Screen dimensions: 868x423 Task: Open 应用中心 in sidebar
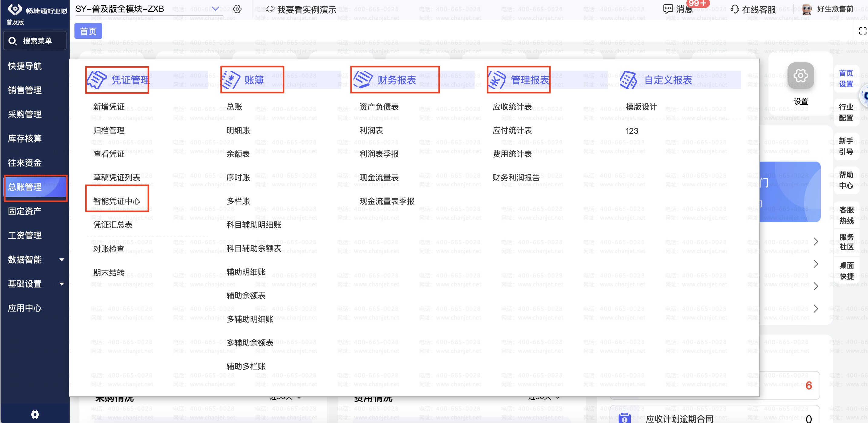pos(25,308)
